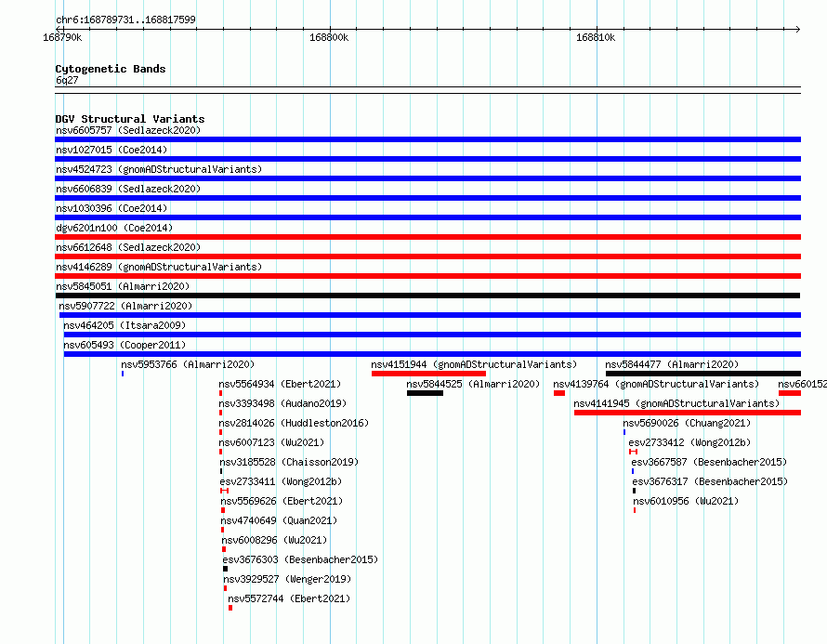Open nsv4139764 (gnomADStructuralVariants) label
827x644 pixels.
point(656,384)
